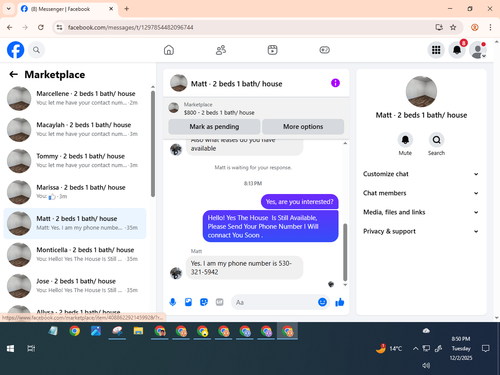Show hidden system tray icons
Viewport: 500px width, 375px height.
point(415,349)
